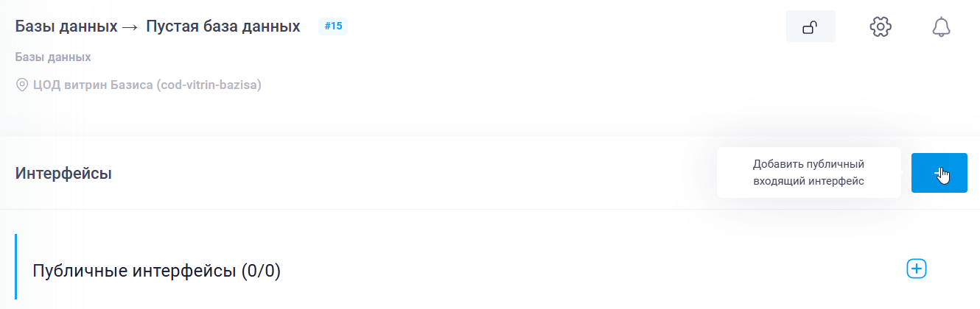Open settings via the gear icon
This screenshot has width=980, height=309.
(881, 27)
